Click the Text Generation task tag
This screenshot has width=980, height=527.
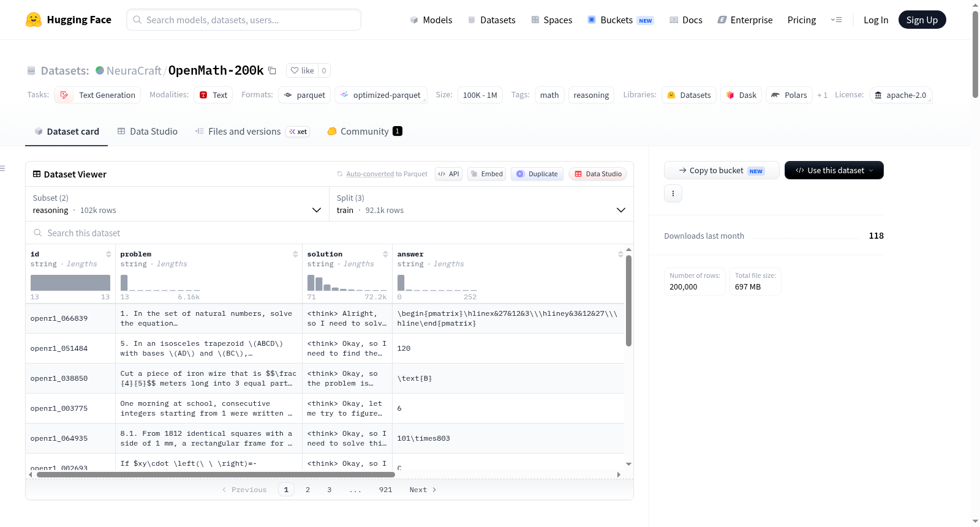coord(97,95)
